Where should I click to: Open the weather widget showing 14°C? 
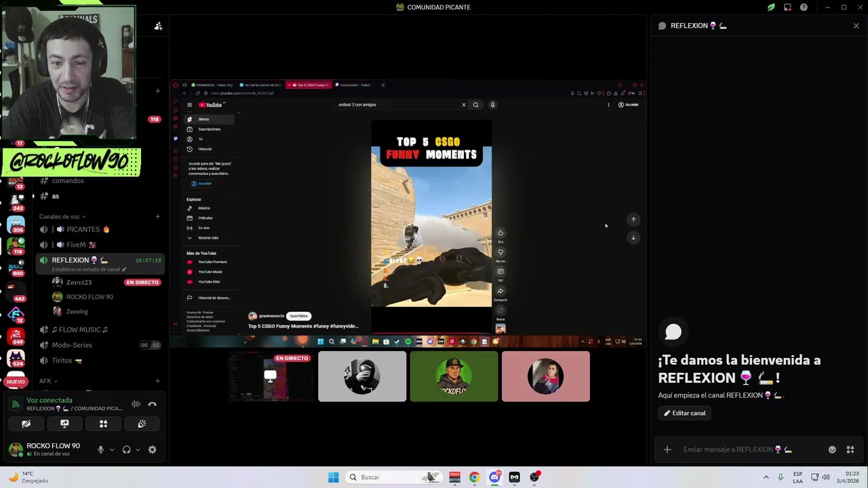click(28, 477)
